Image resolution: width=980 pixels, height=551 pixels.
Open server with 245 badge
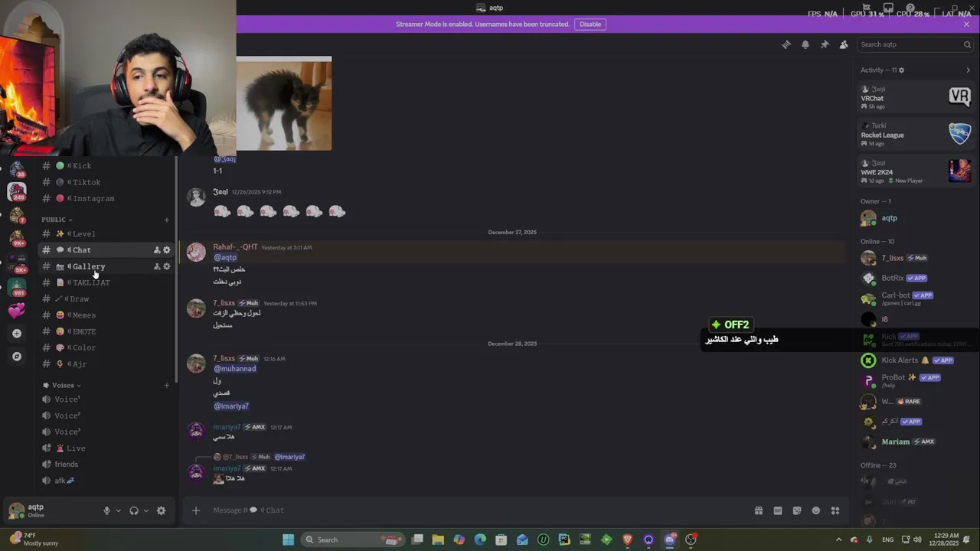pyautogui.click(x=17, y=191)
